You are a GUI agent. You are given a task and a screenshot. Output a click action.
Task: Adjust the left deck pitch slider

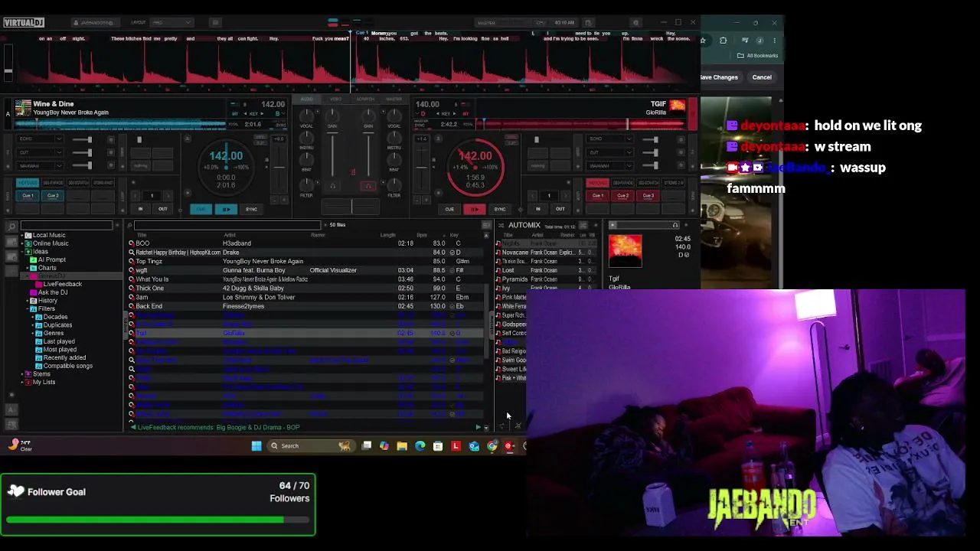click(279, 167)
